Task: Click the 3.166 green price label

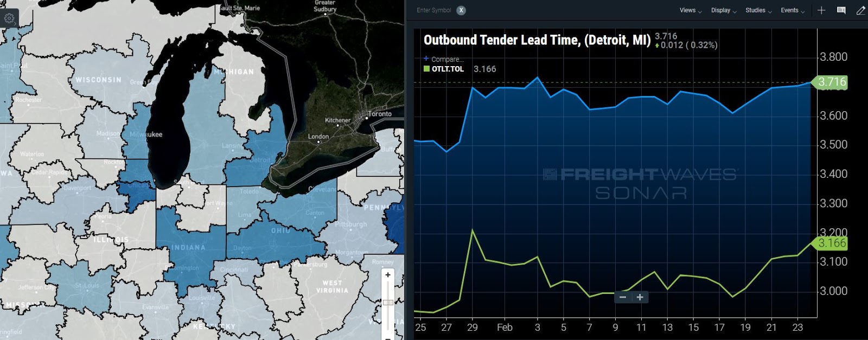Action: click(x=831, y=243)
